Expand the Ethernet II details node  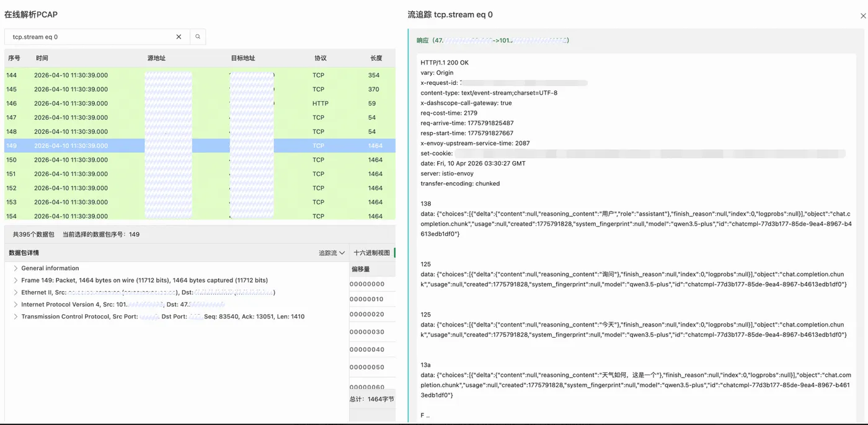point(15,292)
